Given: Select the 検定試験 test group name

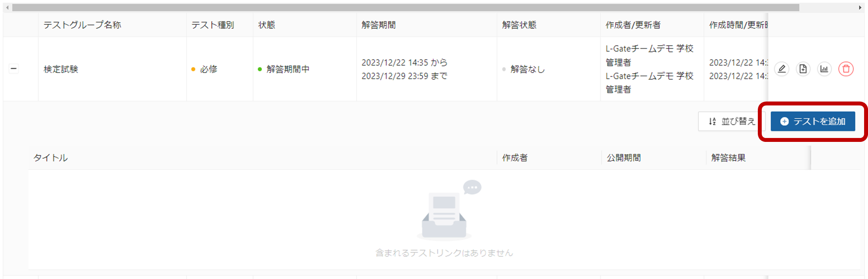Looking at the screenshot, I should [x=60, y=69].
